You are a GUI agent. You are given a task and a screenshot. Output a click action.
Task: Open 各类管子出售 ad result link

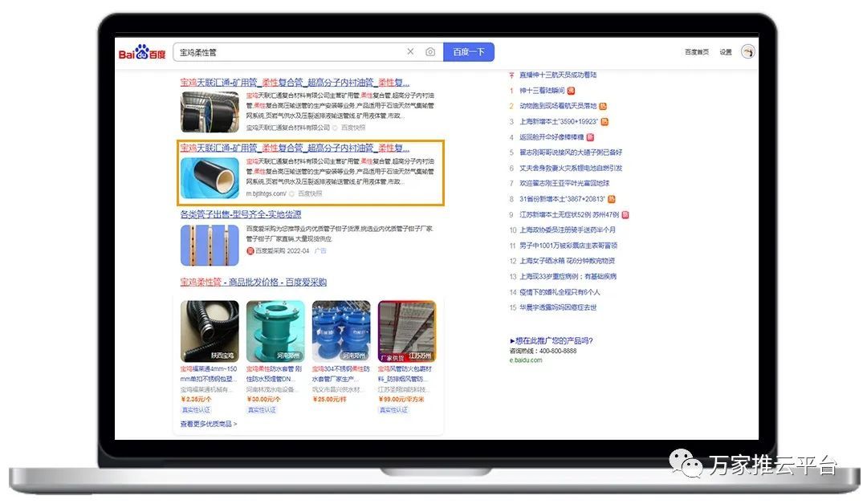pyautogui.click(x=240, y=214)
